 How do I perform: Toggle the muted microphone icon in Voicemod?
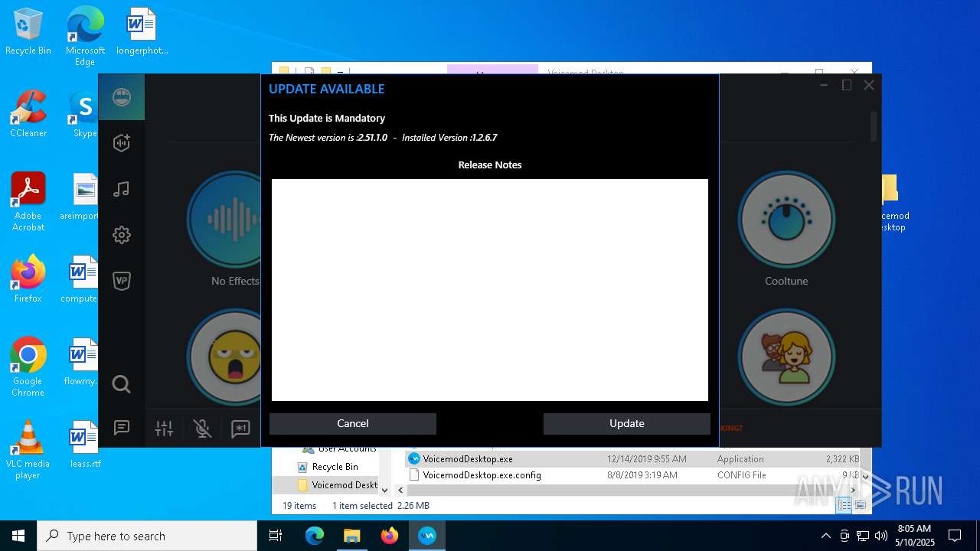(202, 429)
